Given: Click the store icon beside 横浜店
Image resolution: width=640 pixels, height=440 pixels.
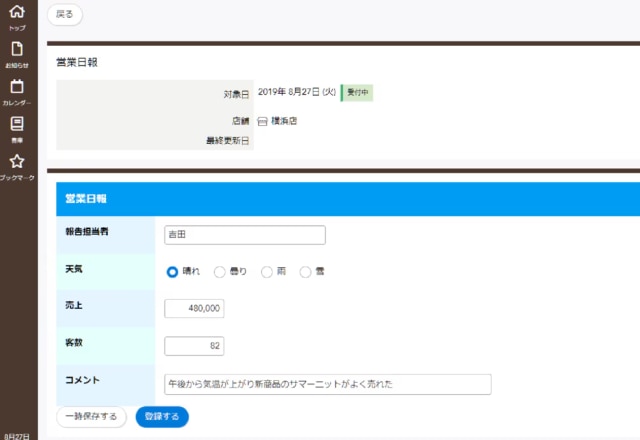Looking at the screenshot, I should [x=263, y=121].
